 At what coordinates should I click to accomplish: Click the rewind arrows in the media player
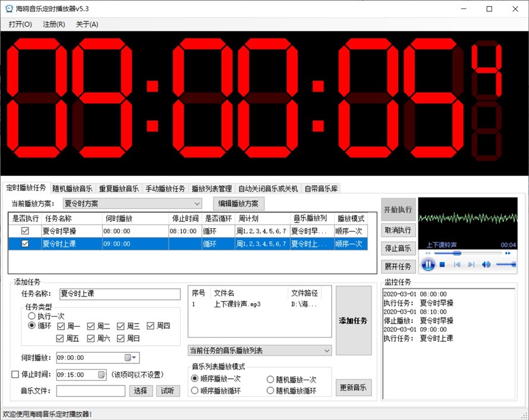(428, 253)
